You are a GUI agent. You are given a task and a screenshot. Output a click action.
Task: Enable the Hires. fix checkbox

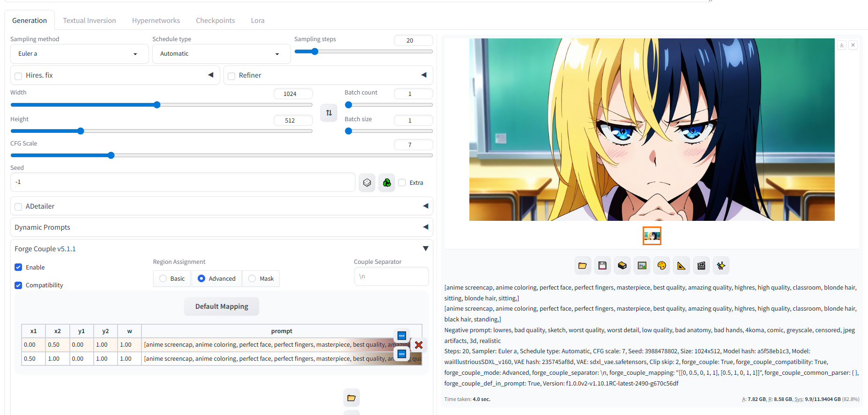tap(18, 76)
